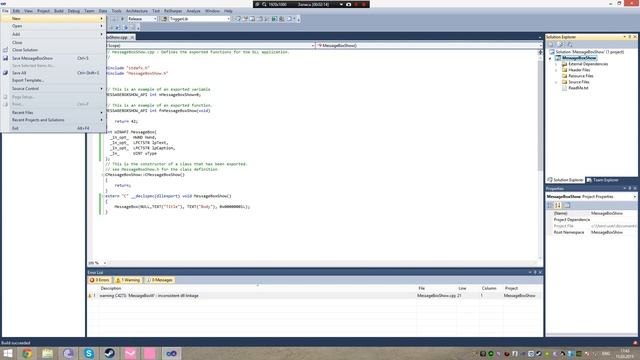Choose Save MessageBoxShow in File menu
This screenshot has height=360, width=640.
tap(54, 58)
